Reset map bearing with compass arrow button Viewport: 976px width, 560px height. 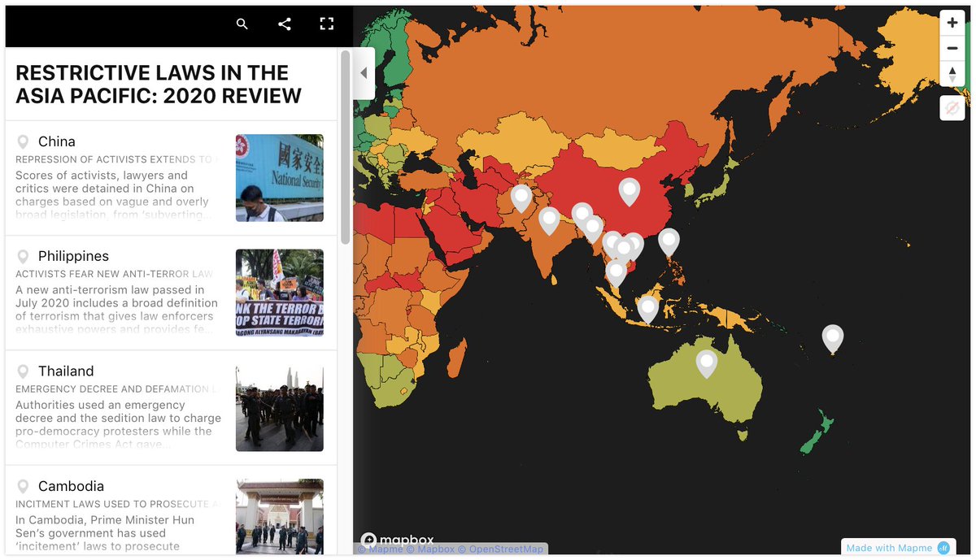pyautogui.click(x=952, y=74)
